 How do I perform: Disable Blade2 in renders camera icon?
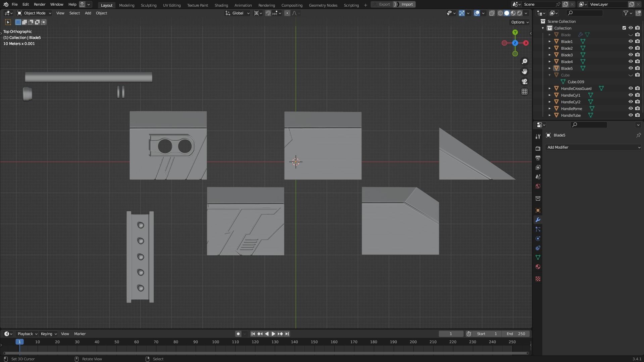click(637, 48)
